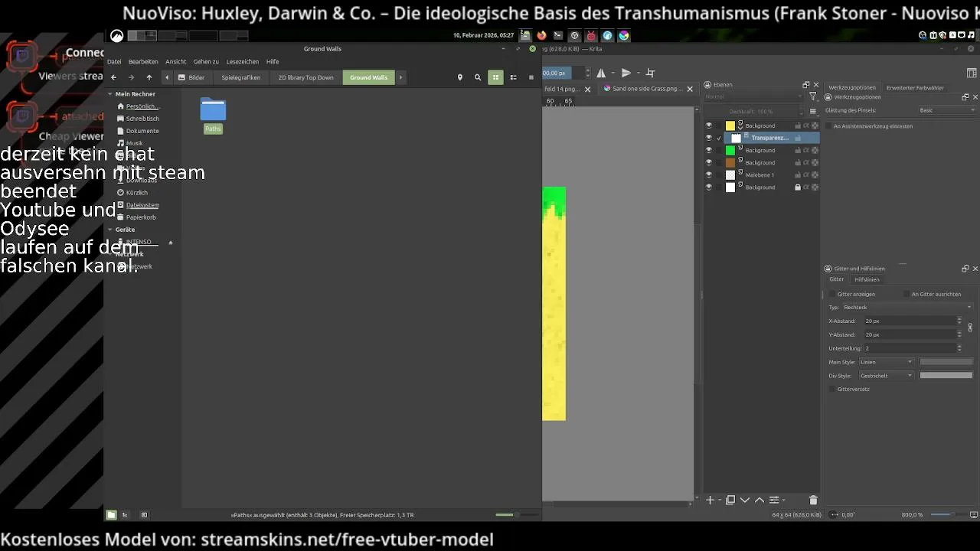Mirror canvas vertically in Krita toolbar

click(626, 73)
